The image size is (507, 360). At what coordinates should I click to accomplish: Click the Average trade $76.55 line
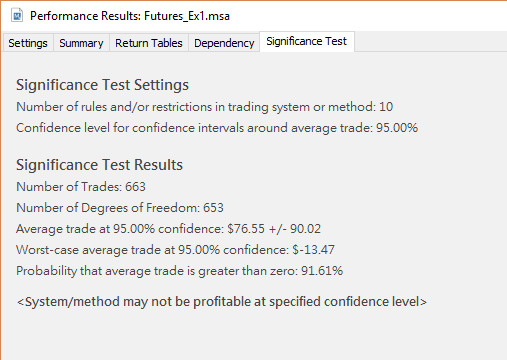point(168,229)
